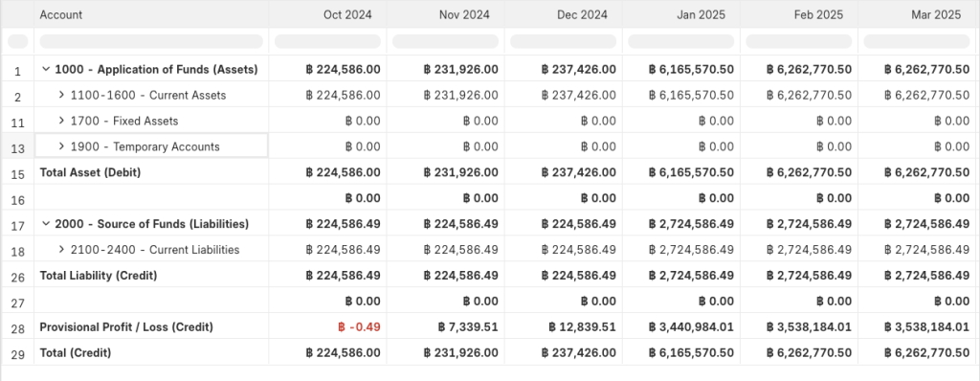
Task: Select the Total Liability (Credit) row label
Action: [99, 276]
